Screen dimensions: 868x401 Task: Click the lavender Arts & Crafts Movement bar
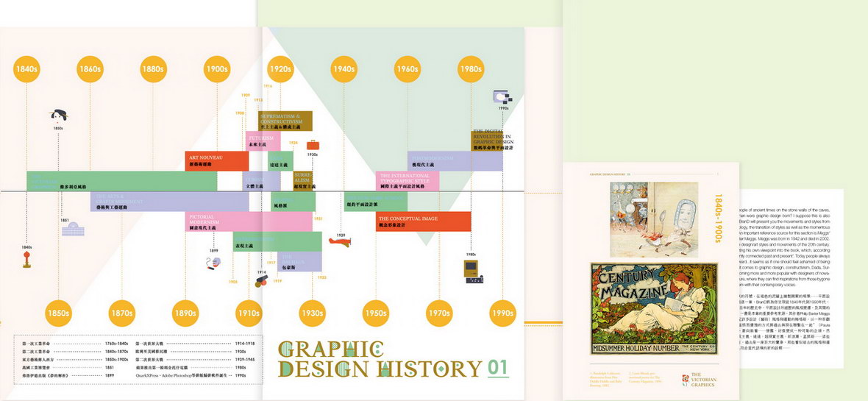pyautogui.click(x=169, y=202)
